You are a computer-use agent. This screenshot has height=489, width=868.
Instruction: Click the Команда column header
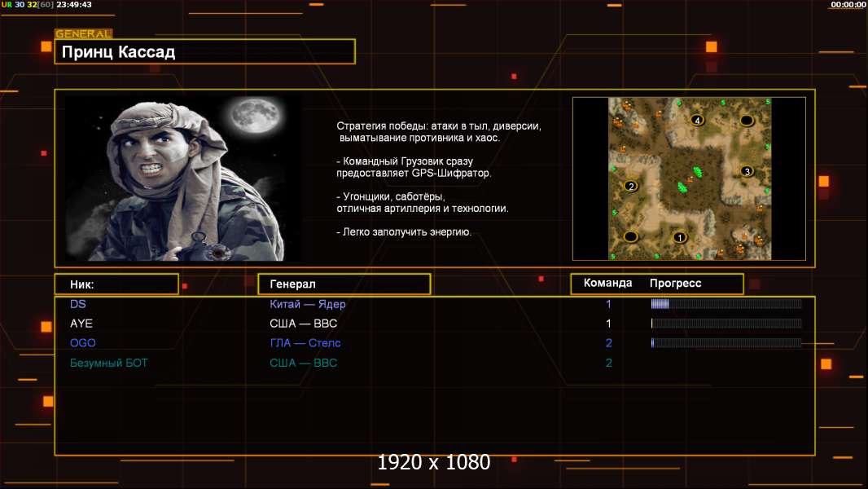[x=607, y=283]
